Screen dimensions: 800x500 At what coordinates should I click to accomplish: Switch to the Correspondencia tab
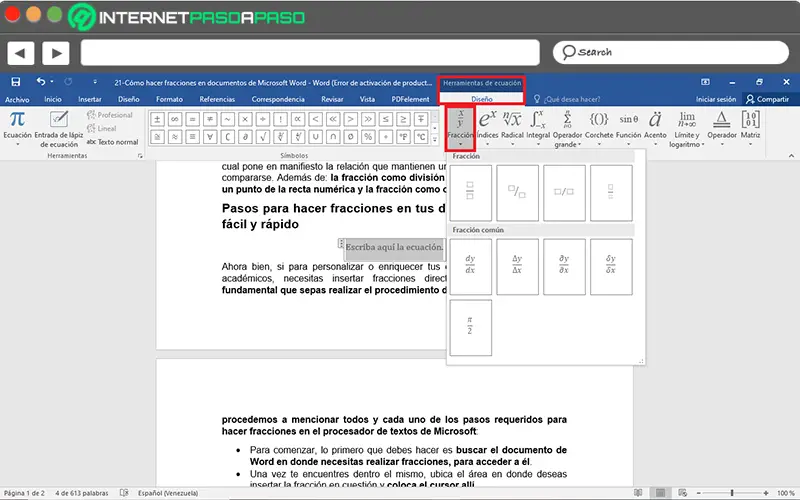278,99
